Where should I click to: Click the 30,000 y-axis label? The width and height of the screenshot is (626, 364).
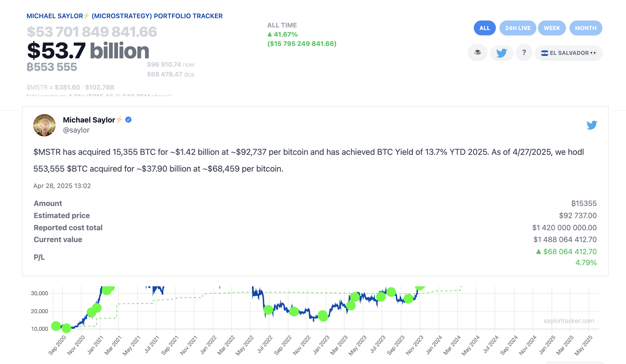(39, 294)
